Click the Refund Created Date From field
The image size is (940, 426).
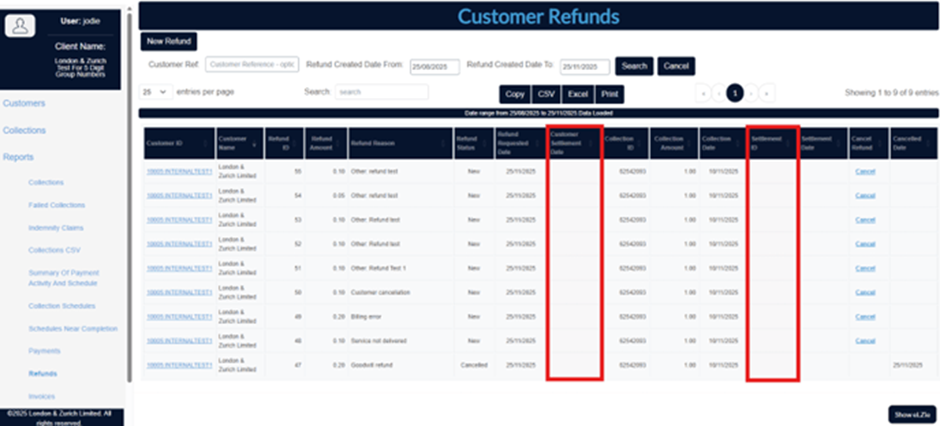[434, 66]
